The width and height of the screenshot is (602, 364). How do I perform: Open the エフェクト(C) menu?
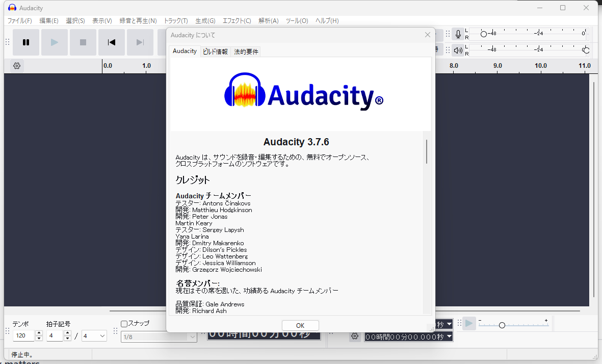pyautogui.click(x=237, y=21)
